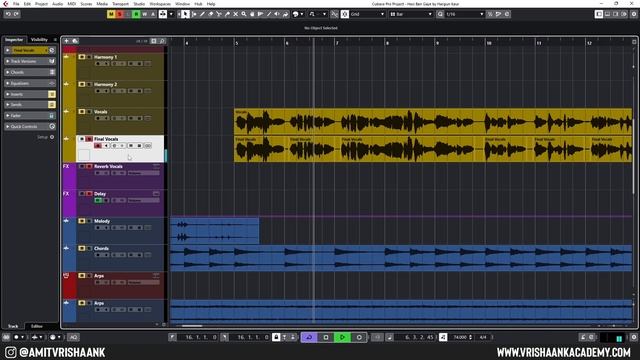Click the 4/4 time signature field
This screenshot has width=640, height=360.
(483, 337)
